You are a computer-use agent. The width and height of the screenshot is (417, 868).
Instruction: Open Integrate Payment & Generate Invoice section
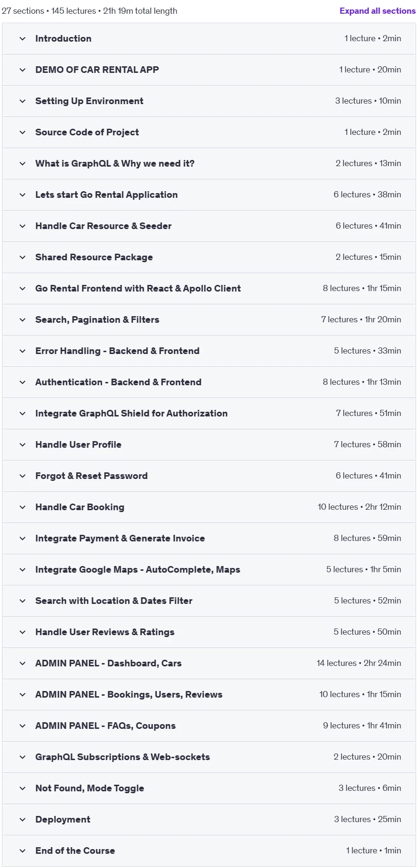click(209, 539)
